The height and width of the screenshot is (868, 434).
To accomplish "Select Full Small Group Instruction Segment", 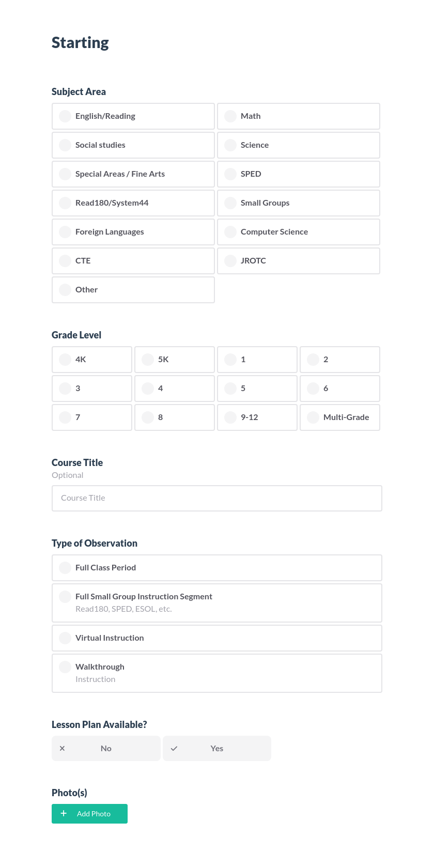I will [216, 602].
